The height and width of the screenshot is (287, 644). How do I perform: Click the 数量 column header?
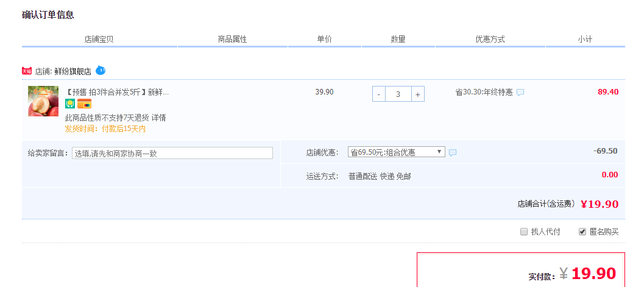pos(398,40)
